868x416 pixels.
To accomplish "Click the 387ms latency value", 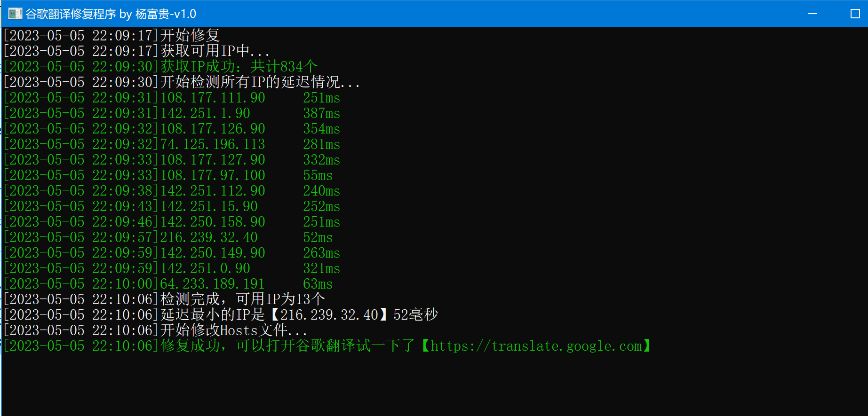I will point(321,113).
